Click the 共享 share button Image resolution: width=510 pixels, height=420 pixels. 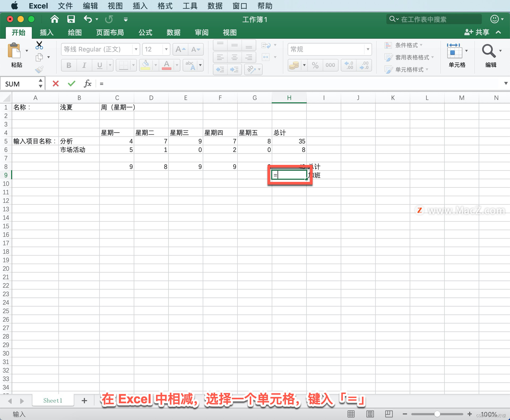477,32
